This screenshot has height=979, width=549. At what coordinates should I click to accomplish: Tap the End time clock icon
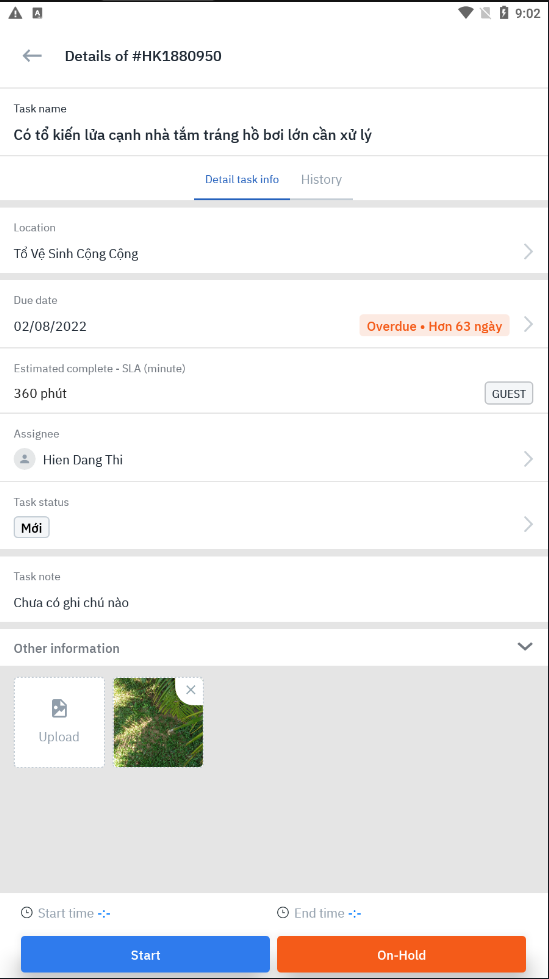pyautogui.click(x=283, y=913)
